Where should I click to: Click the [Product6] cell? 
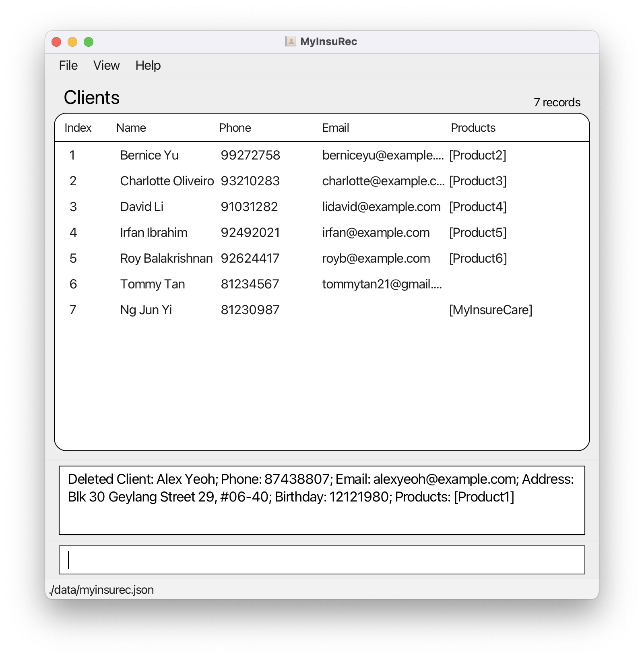pyautogui.click(x=478, y=258)
